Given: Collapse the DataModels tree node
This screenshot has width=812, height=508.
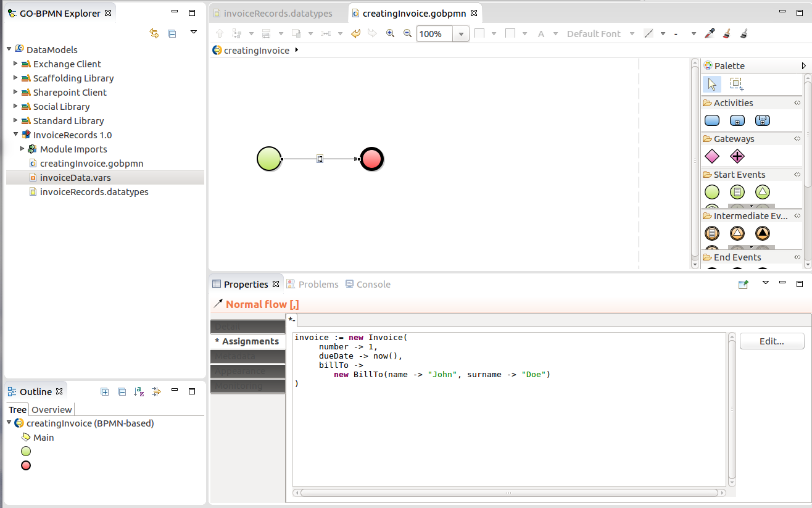Looking at the screenshot, I should [9, 49].
